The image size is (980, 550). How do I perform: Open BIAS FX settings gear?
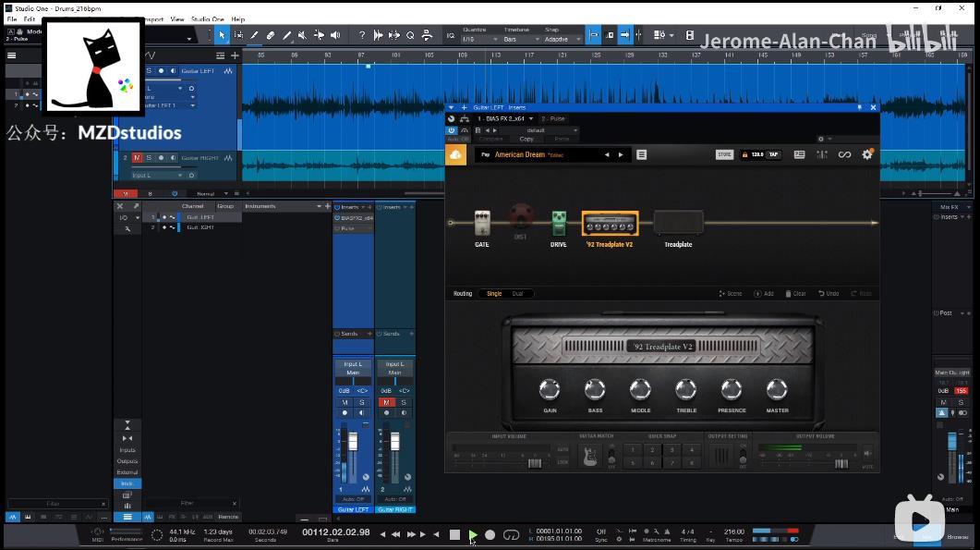pos(867,154)
